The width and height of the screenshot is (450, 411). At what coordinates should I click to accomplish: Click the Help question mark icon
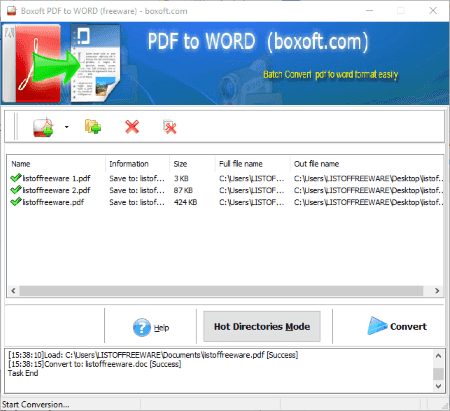[142, 327]
